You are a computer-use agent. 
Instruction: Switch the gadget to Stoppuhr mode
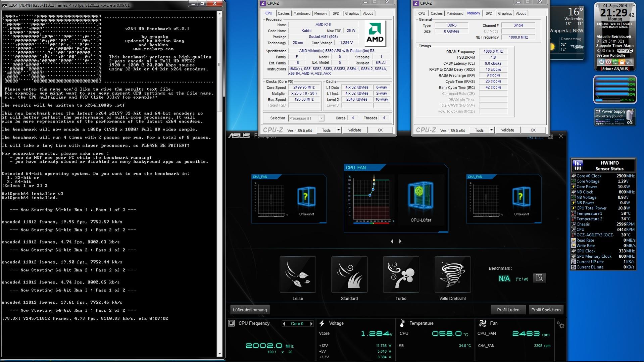tap(604, 46)
